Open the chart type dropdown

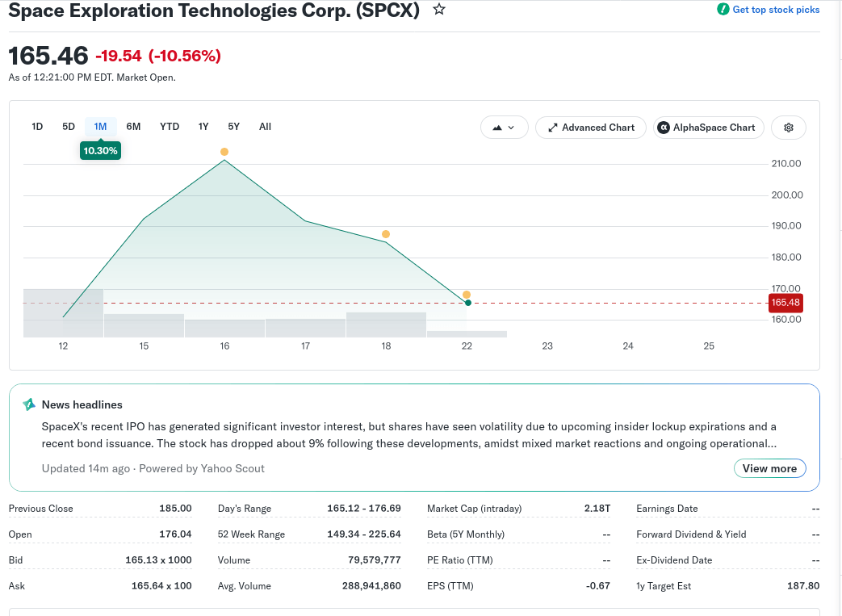505,128
